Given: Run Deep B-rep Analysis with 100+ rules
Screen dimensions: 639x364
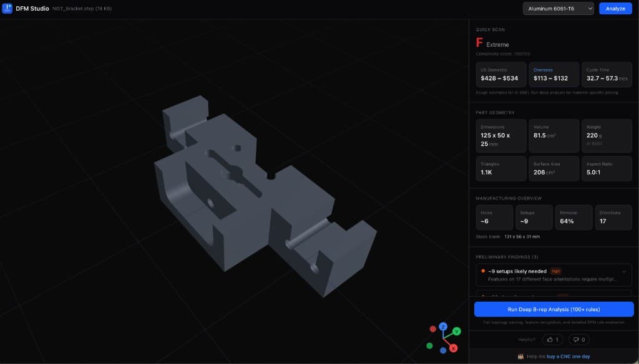Looking at the screenshot, I should click(553, 309).
